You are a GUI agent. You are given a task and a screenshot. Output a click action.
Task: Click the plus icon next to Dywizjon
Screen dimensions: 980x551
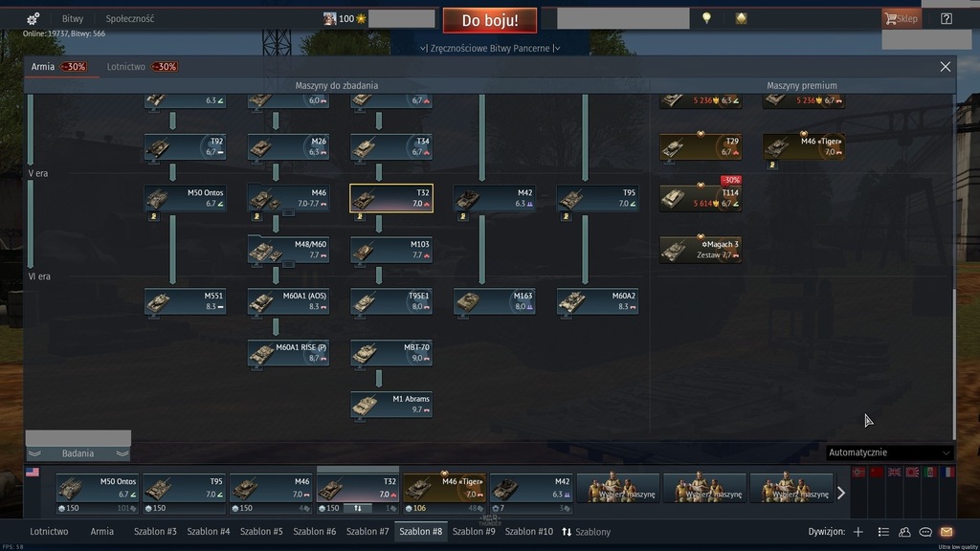pyautogui.click(x=858, y=532)
